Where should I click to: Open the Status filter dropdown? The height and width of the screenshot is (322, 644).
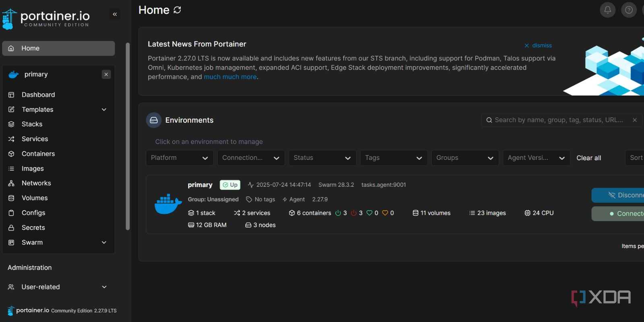coord(322,158)
